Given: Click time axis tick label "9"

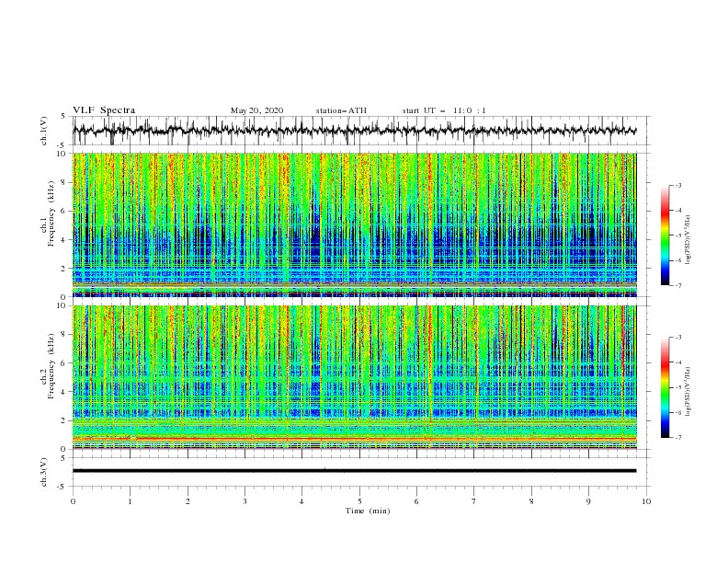Looking at the screenshot, I should [588, 501].
